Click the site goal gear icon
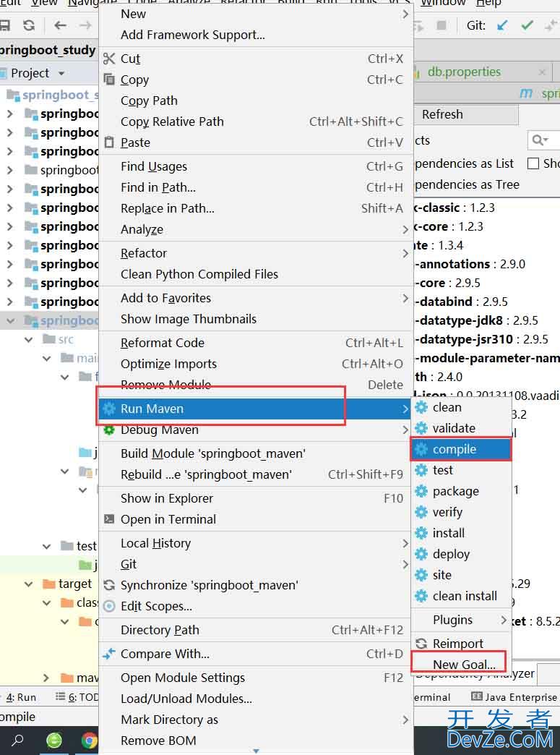Viewport: 560px width, 755px height. pos(421,575)
